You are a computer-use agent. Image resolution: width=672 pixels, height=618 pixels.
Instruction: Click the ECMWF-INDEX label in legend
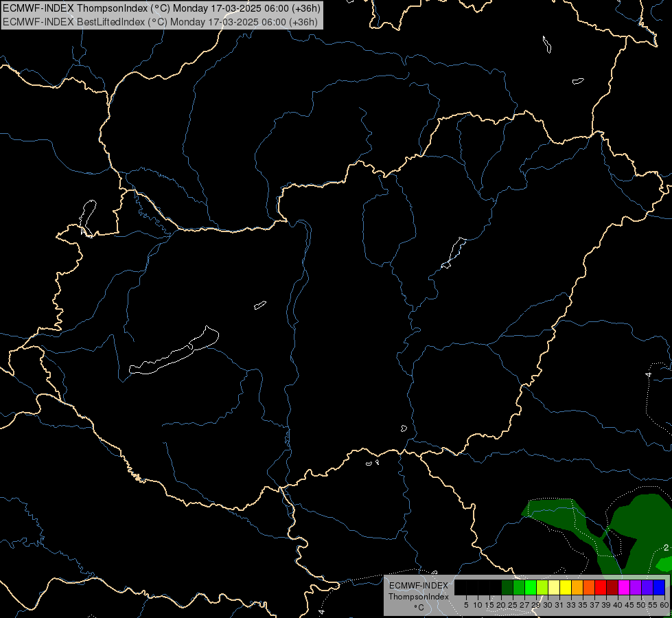point(419,586)
